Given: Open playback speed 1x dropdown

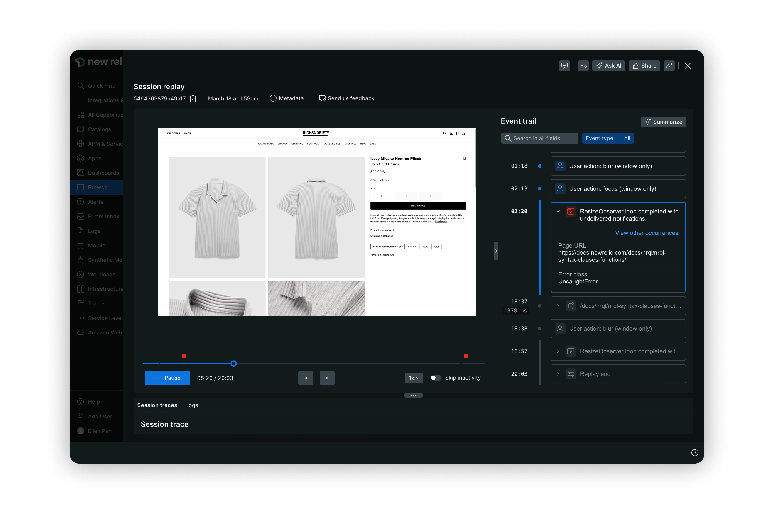Looking at the screenshot, I should point(414,378).
